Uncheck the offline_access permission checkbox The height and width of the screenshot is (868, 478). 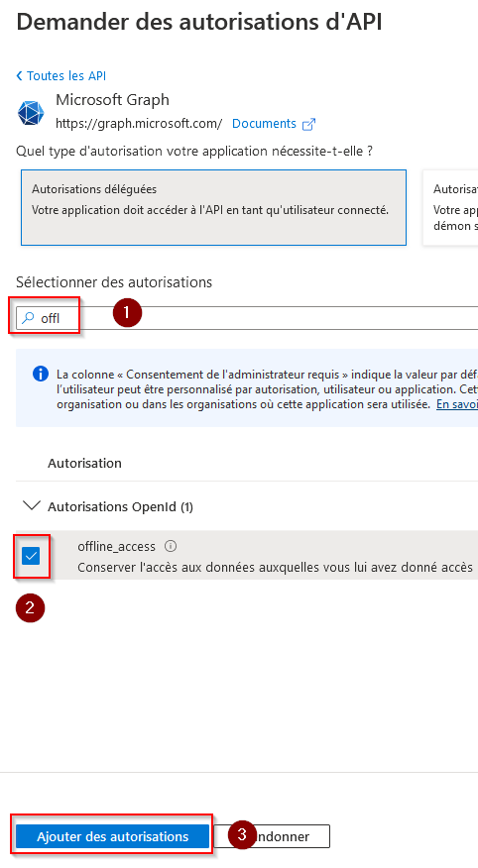click(x=31, y=556)
